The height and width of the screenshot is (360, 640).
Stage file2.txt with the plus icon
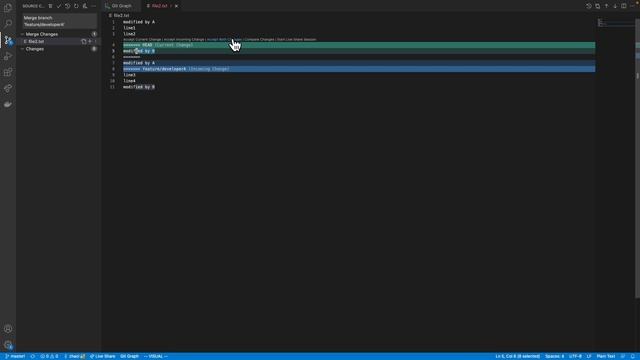pyautogui.click(x=90, y=42)
